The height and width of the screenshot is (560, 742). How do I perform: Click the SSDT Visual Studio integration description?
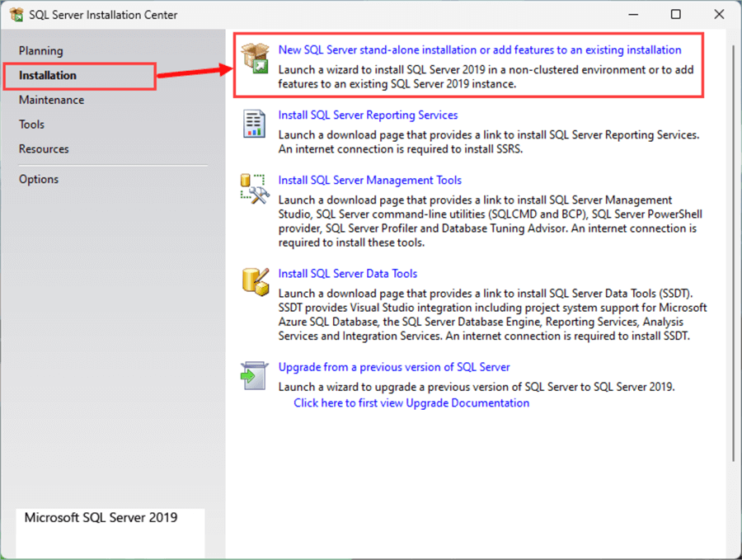(493, 315)
